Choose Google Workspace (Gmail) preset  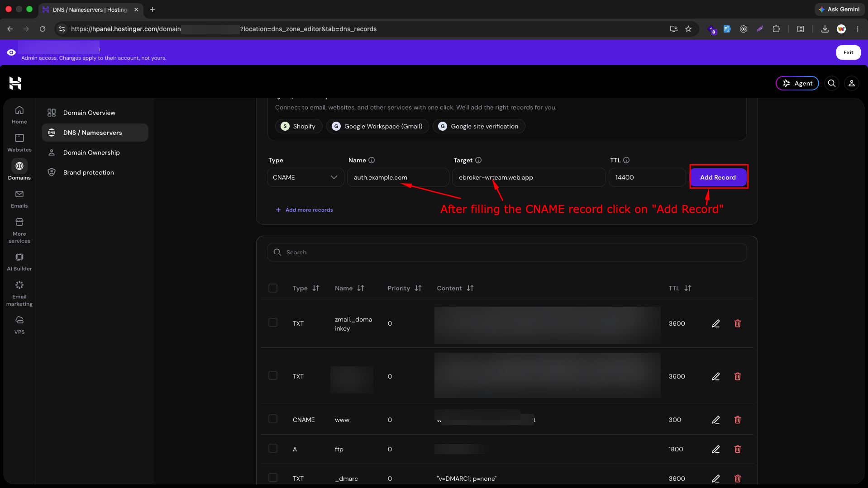click(377, 126)
